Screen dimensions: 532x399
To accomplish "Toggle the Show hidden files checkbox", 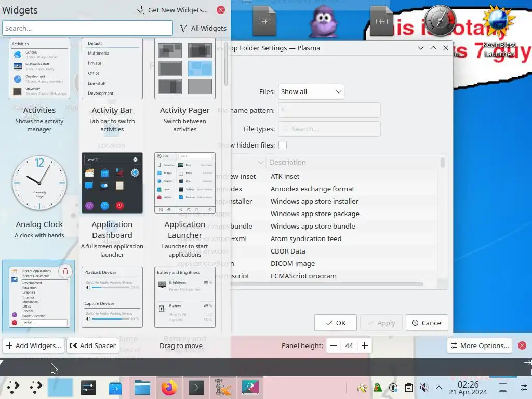I will click(x=283, y=145).
